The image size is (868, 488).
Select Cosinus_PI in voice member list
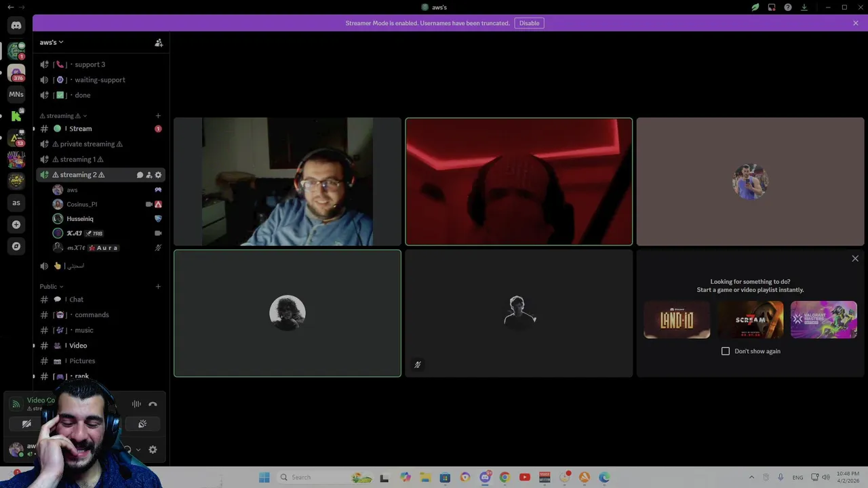[x=106, y=204]
